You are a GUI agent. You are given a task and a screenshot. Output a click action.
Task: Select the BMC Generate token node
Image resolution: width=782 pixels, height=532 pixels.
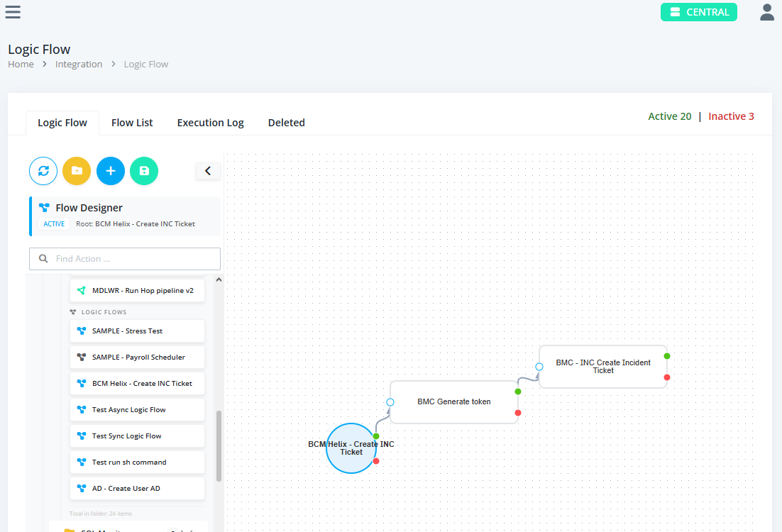pos(454,402)
